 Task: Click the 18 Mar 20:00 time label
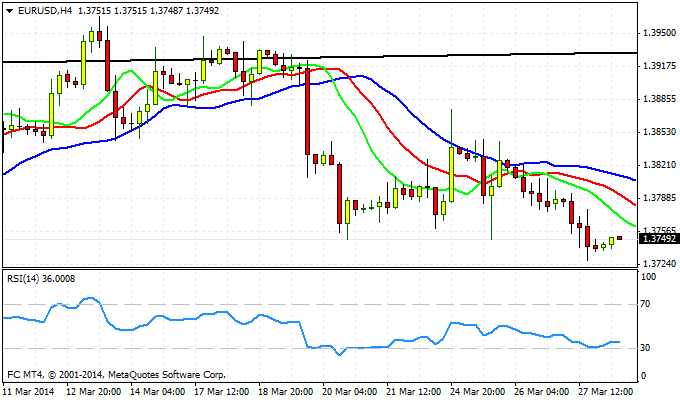point(286,391)
